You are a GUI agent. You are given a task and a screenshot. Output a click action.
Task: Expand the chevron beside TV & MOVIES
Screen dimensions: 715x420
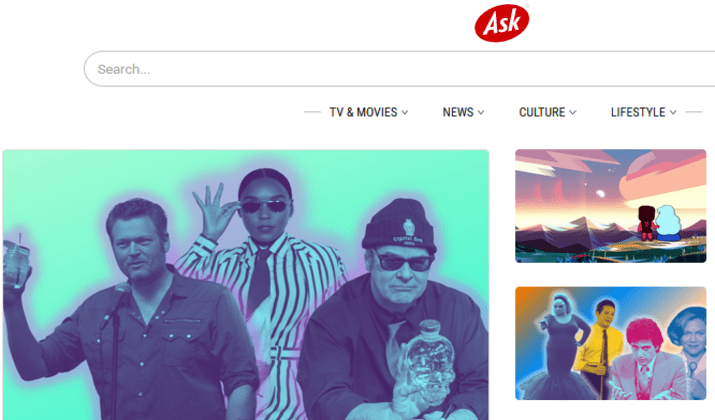click(x=404, y=113)
